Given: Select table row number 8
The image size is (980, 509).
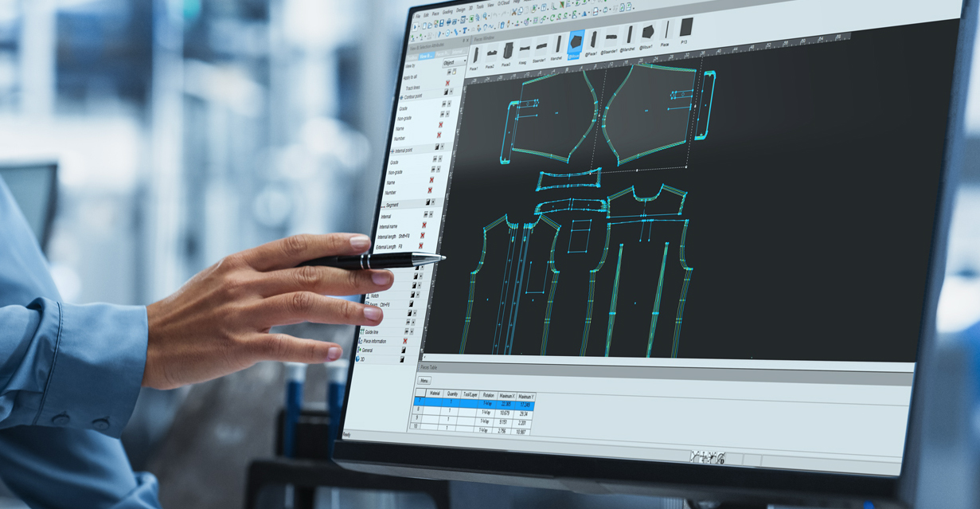Looking at the screenshot, I should [418, 409].
